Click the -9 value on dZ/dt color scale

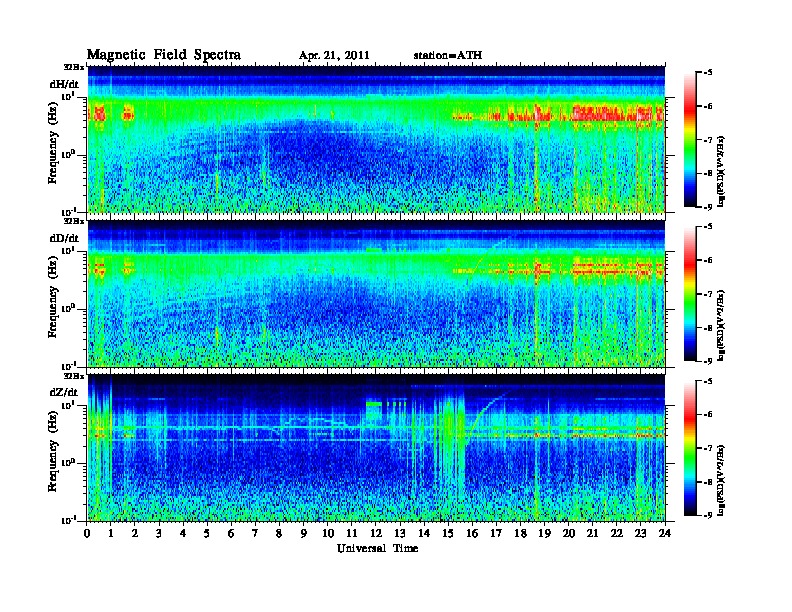708,515
